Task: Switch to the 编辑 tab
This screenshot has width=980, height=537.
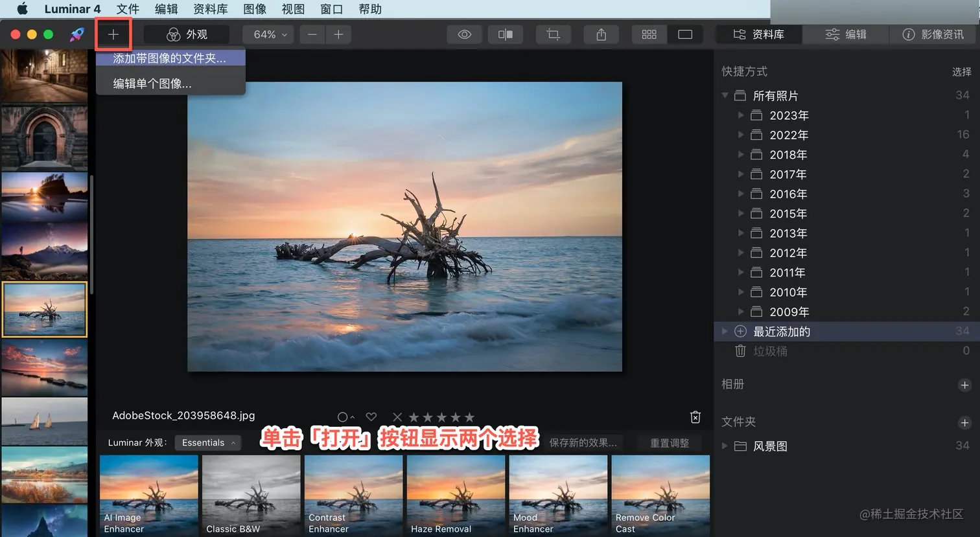Action: coord(846,34)
